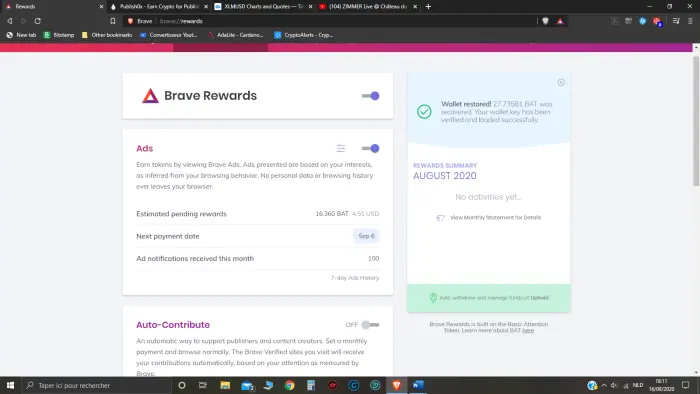Open a new browser tab with plus
The width and height of the screenshot is (700, 394).
[428, 6]
